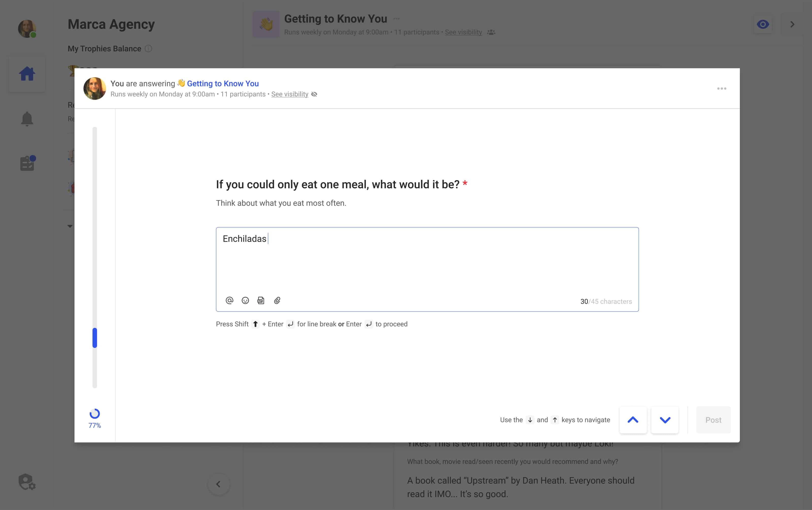Expand content with the top-right chevron arrow
Image resolution: width=812 pixels, height=510 pixels.
point(792,24)
